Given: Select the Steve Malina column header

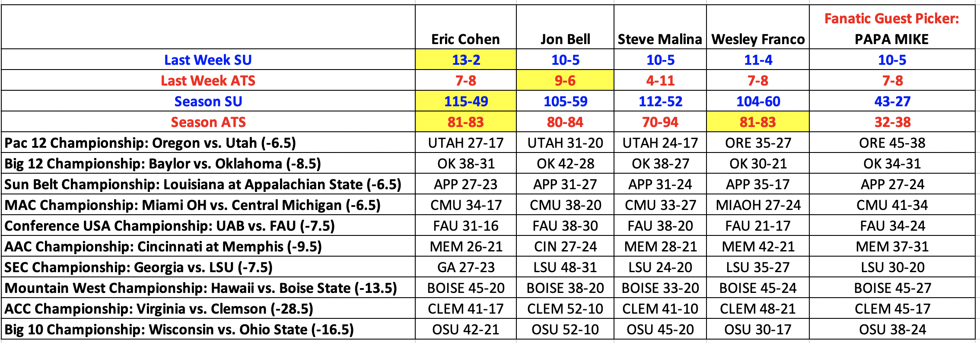Looking at the screenshot, I should [x=660, y=39].
